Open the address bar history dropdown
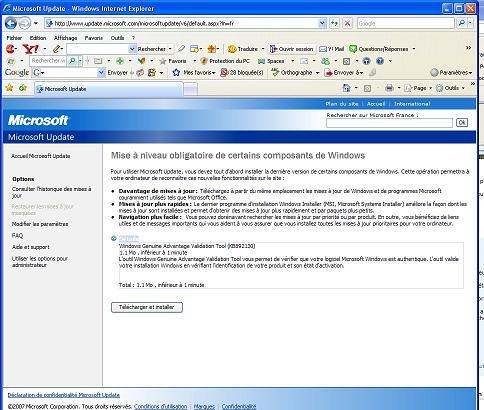484x410 pixels. [322, 23]
